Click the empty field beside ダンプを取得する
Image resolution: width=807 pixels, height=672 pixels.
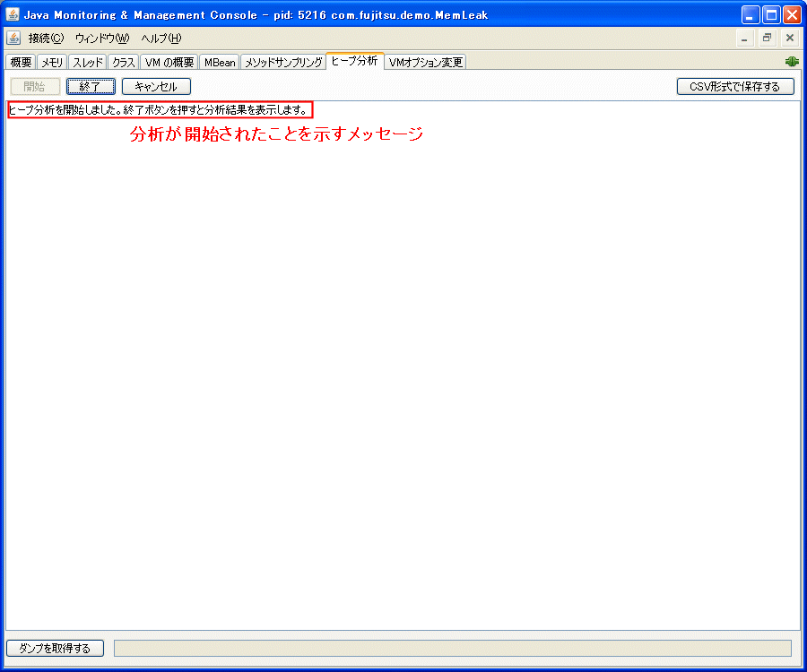[x=453, y=649]
